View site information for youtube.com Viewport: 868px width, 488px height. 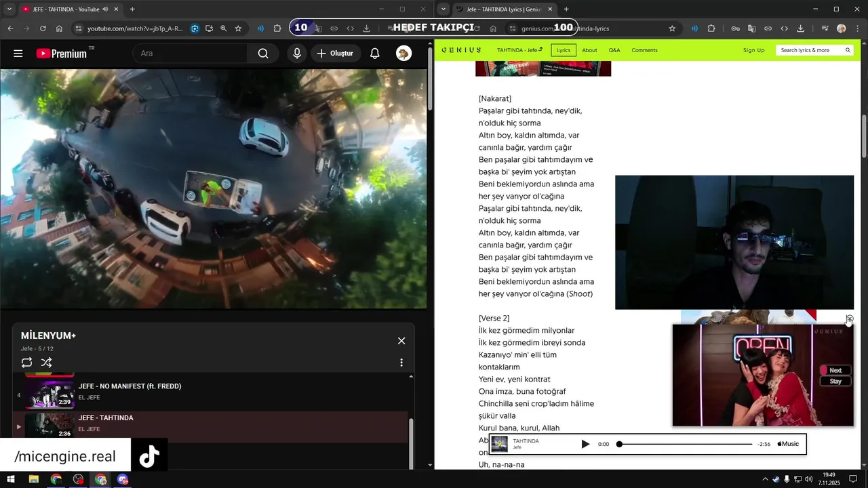point(79,28)
